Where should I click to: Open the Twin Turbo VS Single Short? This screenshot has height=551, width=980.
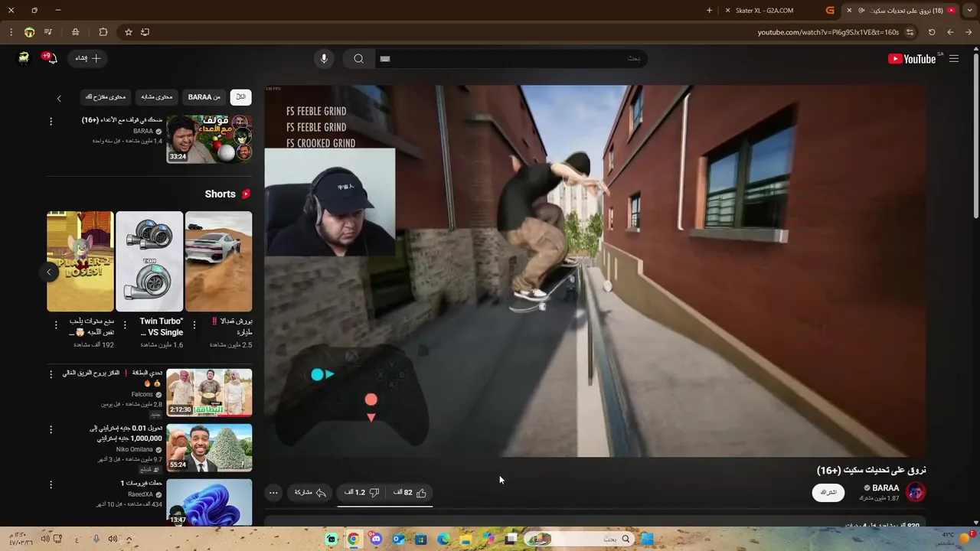tap(149, 262)
